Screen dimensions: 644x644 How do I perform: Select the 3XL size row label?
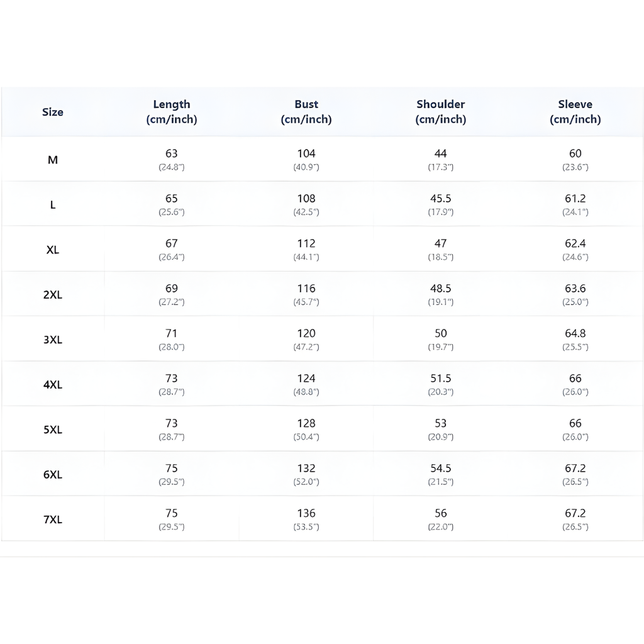click(53, 340)
